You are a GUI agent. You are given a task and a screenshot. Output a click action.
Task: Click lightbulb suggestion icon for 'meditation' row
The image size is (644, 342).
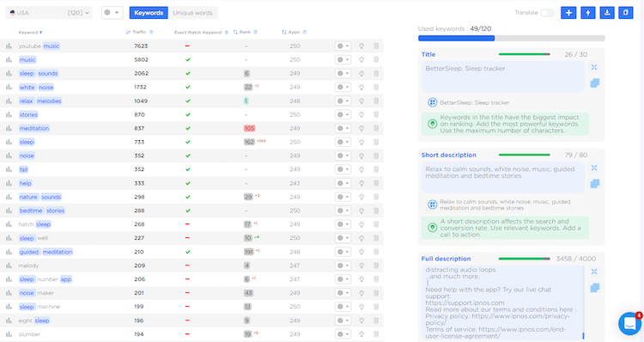point(361,128)
